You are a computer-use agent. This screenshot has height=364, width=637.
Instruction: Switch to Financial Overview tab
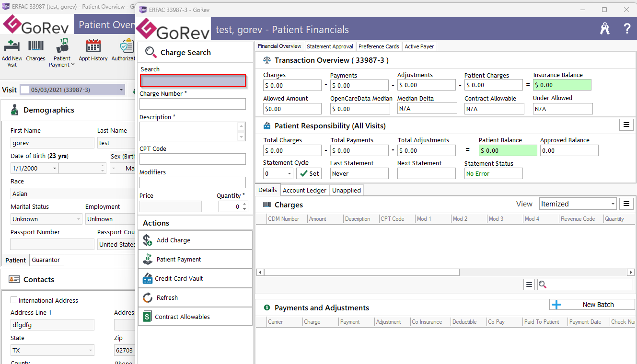pyautogui.click(x=279, y=46)
